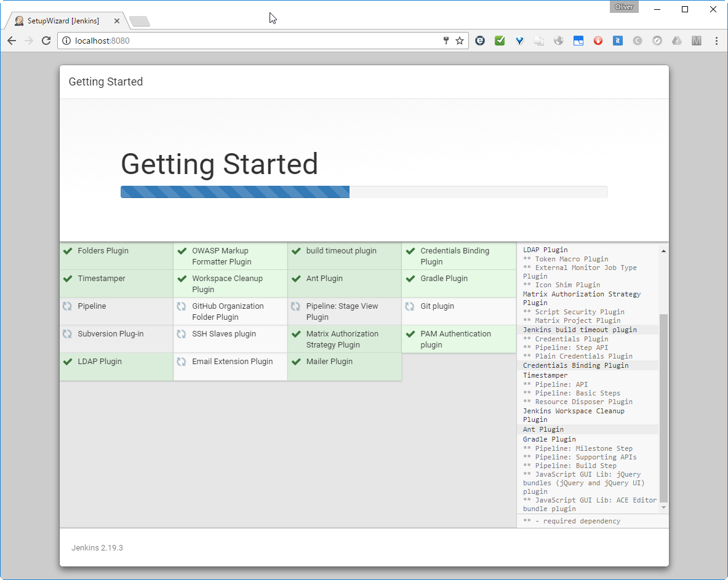Open the blue 'it' extension icon
Viewport: 728px width, 580px height.
click(618, 41)
